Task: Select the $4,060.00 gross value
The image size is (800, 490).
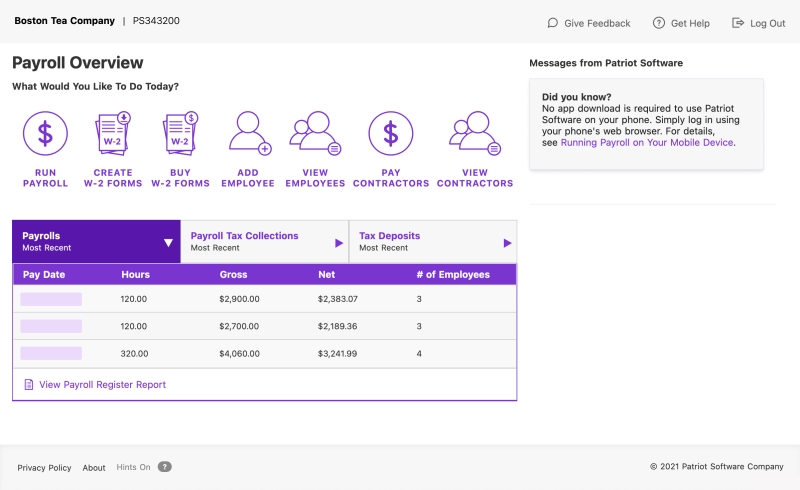Action: tap(239, 354)
